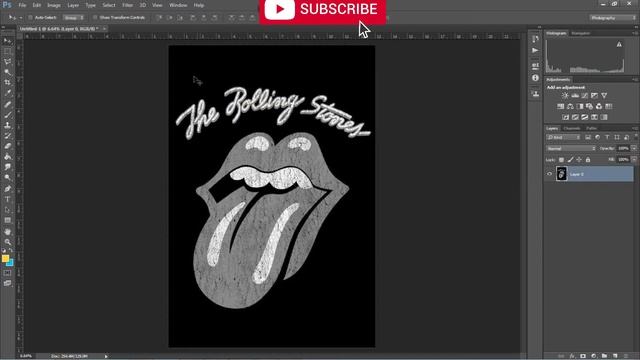Viewport: 640px width, 360px height.
Task: Switch to the Navigator tab
Action: pyautogui.click(x=581, y=33)
